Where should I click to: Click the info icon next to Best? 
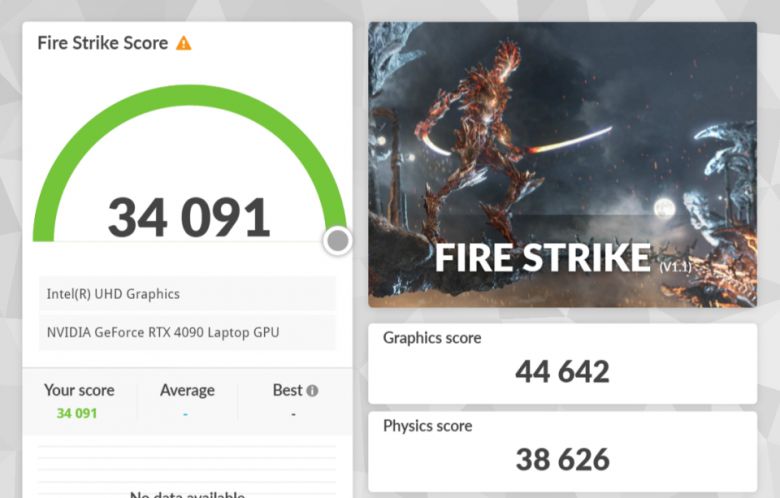312,391
